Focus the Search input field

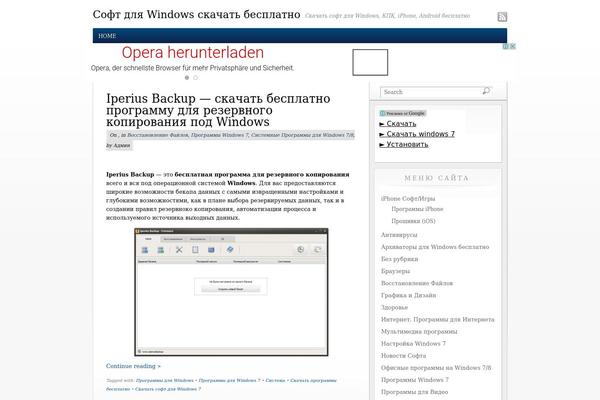(x=432, y=92)
